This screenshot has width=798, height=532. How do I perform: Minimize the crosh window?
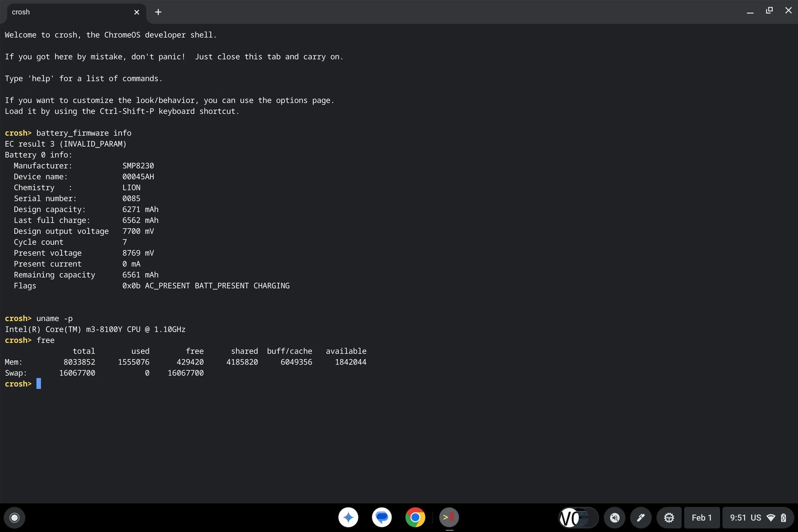pyautogui.click(x=750, y=12)
